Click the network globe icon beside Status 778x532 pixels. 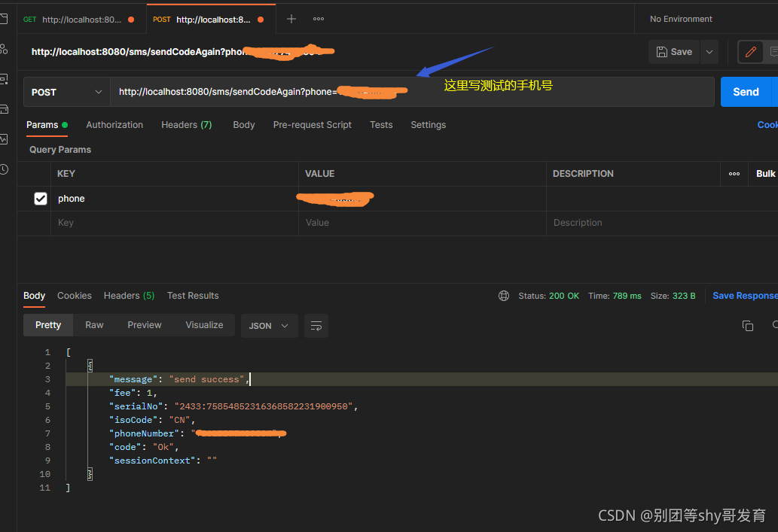coord(504,296)
